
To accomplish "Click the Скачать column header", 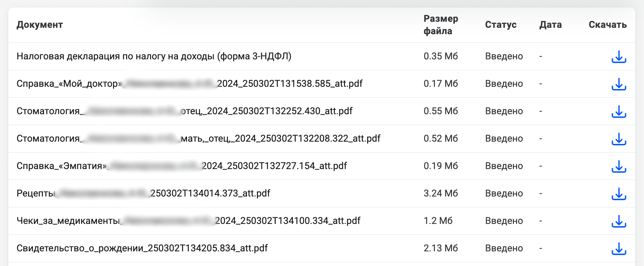I will pos(608,25).
